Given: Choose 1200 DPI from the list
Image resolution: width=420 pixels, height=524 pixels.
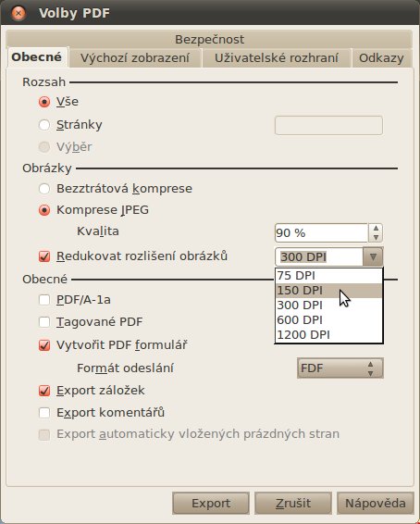Looking at the screenshot, I should coord(328,334).
